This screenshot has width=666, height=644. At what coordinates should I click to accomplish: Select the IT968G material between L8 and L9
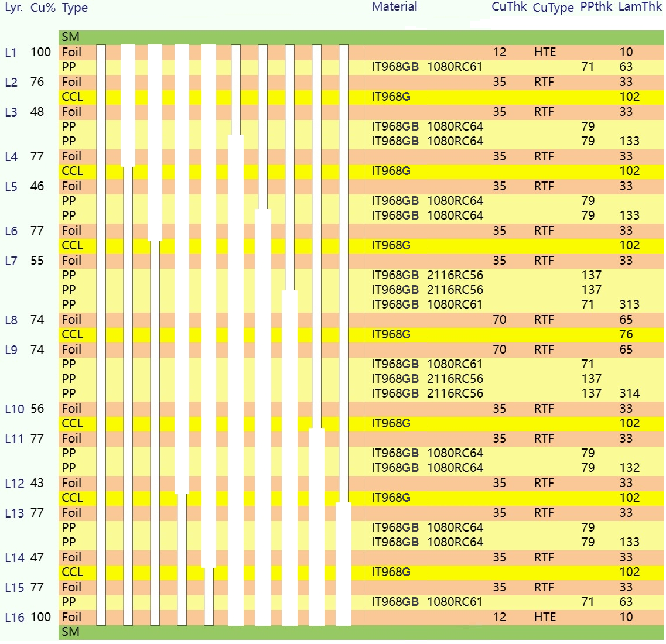pos(391,335)
